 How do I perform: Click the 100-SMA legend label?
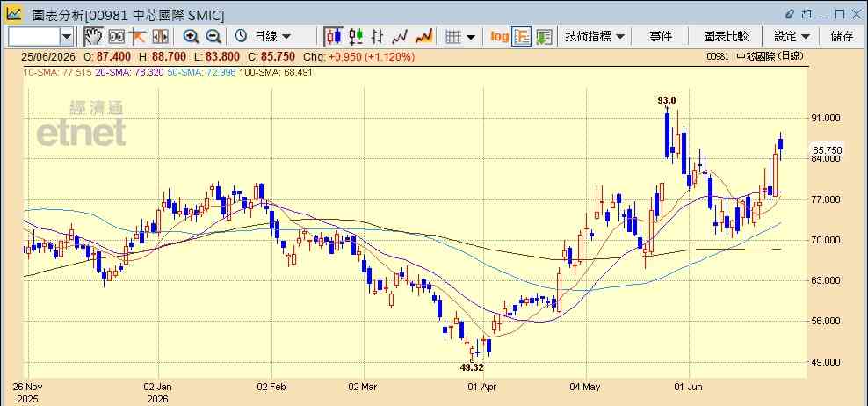[x=275, y=72]
